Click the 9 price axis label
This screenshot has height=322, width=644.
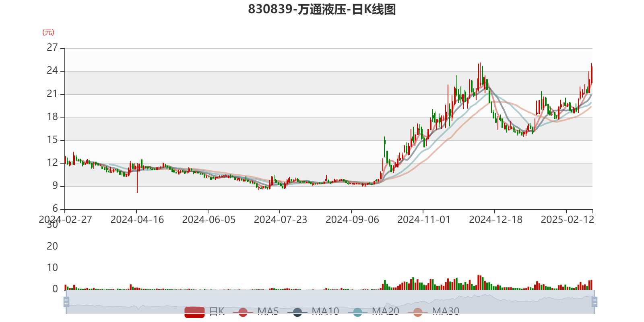pos(55,186)
